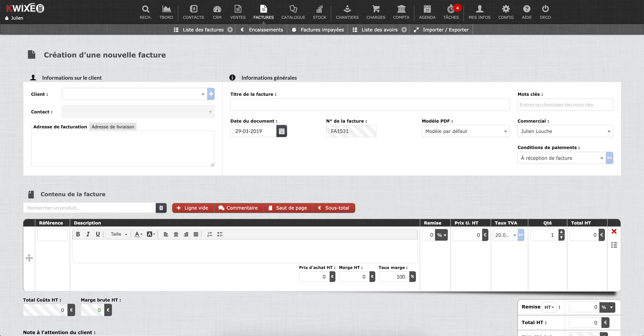This screenshot has height=336, width=644.
Task: Open the CATALOGUE section
Action: [293, 12]
